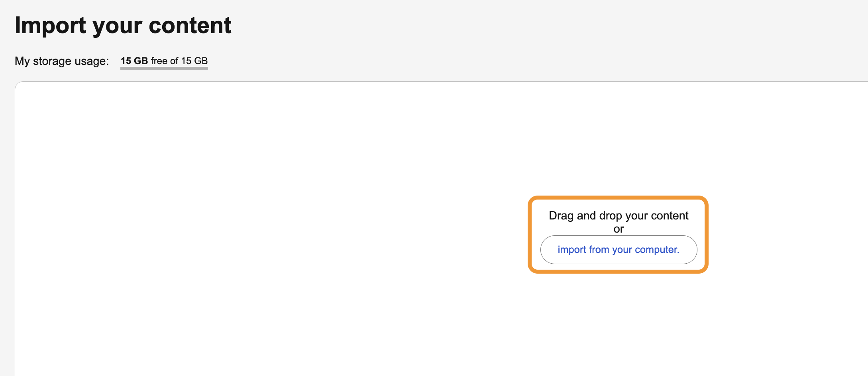Click 'free of 15 GB' in the storage text
868x376 pixels.
tap(179, 61)
